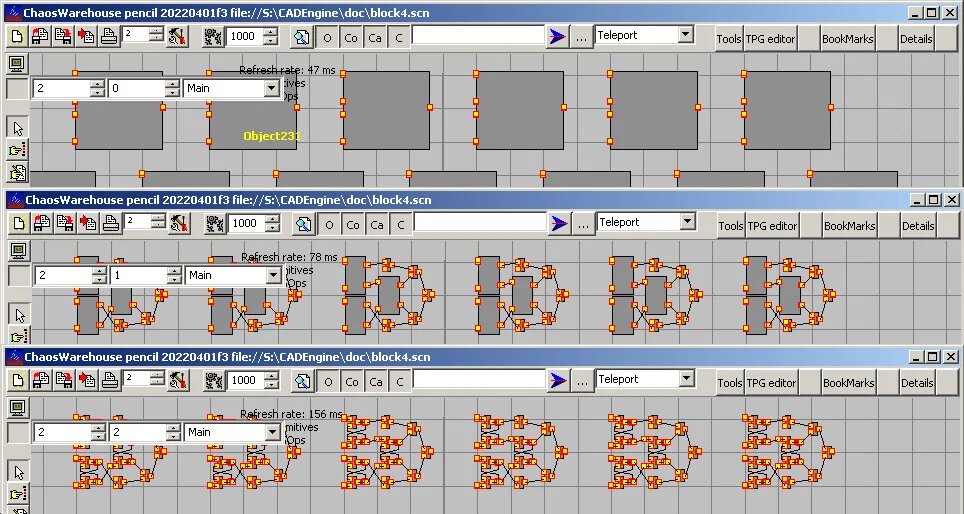Click spinner arrows of the 1 field, middle window
Viewport: 964px width, 514px height.
click(174, 275)
